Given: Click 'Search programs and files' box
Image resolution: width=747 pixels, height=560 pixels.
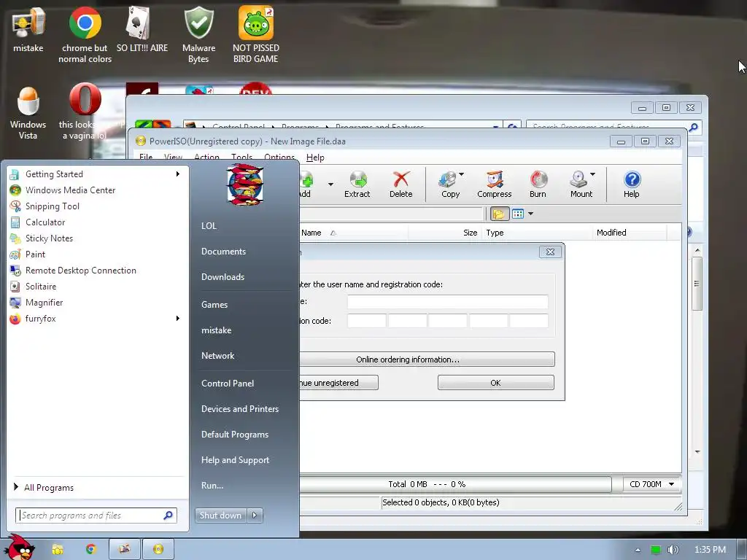Looking at the screenshot, I should [96, 516].
